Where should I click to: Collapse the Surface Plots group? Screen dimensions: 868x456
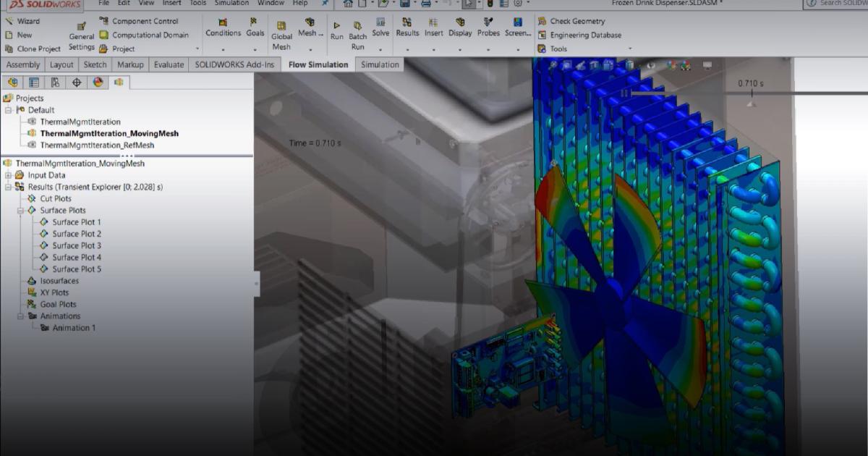(21, 210)
